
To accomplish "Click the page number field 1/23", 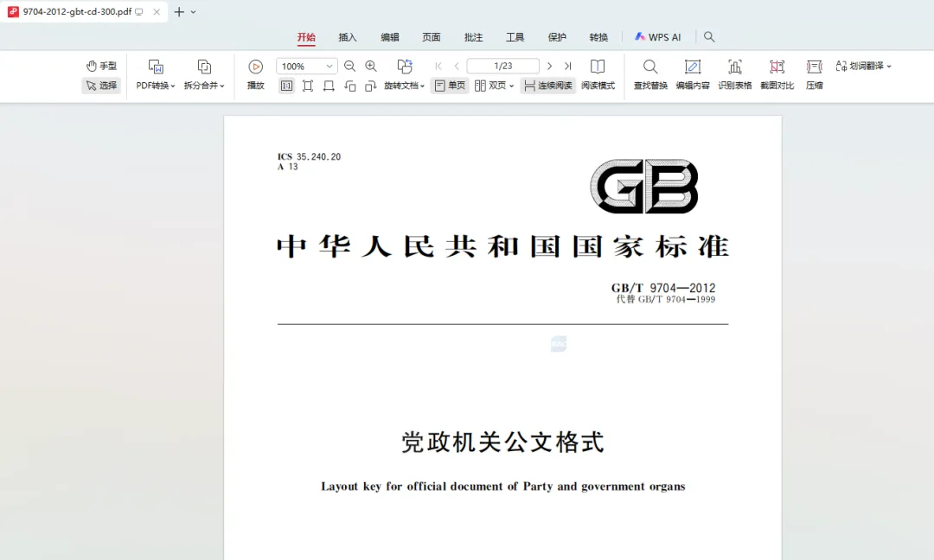I will click(502, 66).
